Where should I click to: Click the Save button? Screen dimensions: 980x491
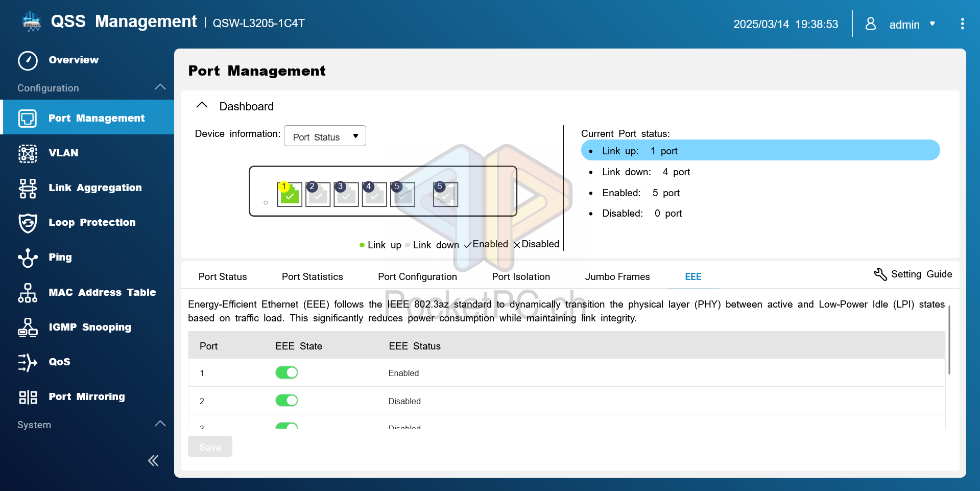coord(210,447)
